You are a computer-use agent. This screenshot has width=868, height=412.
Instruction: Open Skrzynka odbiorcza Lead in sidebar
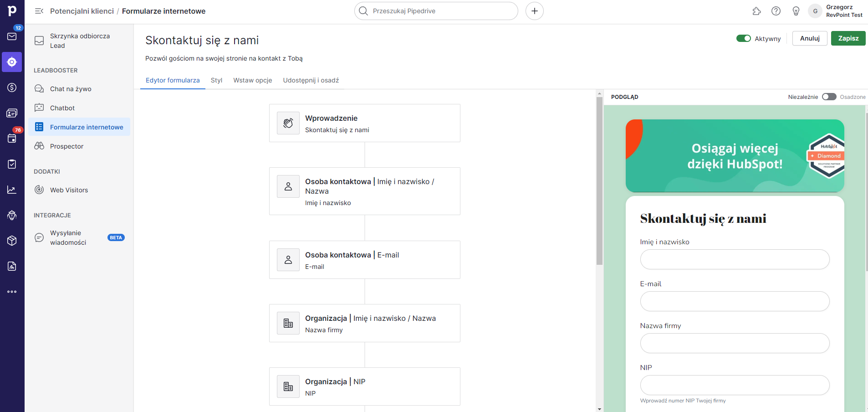(79, 41)
